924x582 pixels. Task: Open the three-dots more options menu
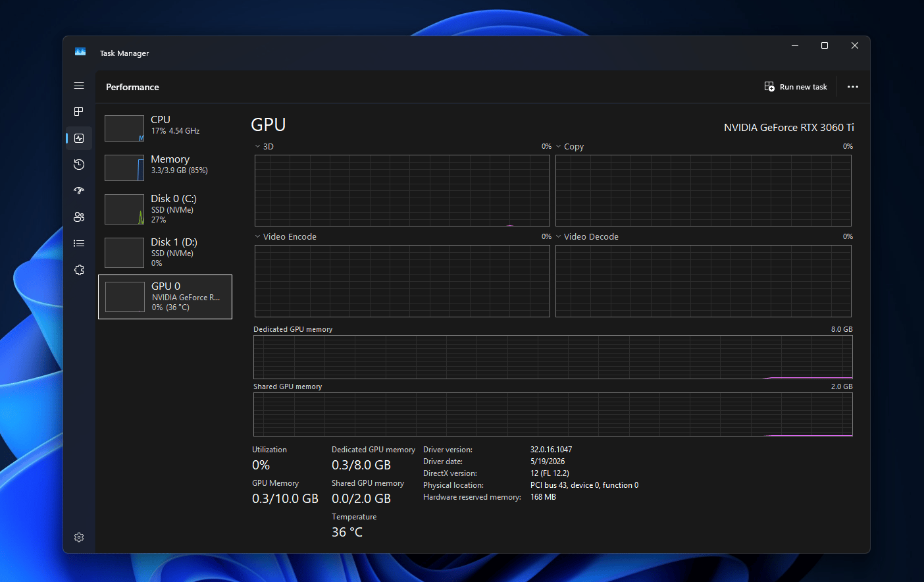[x=853, y=87]
